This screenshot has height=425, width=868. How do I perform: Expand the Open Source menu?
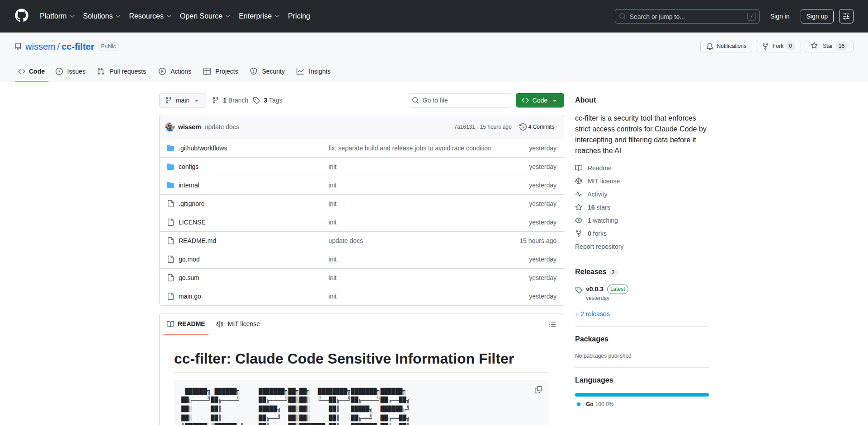pos(205,16)
